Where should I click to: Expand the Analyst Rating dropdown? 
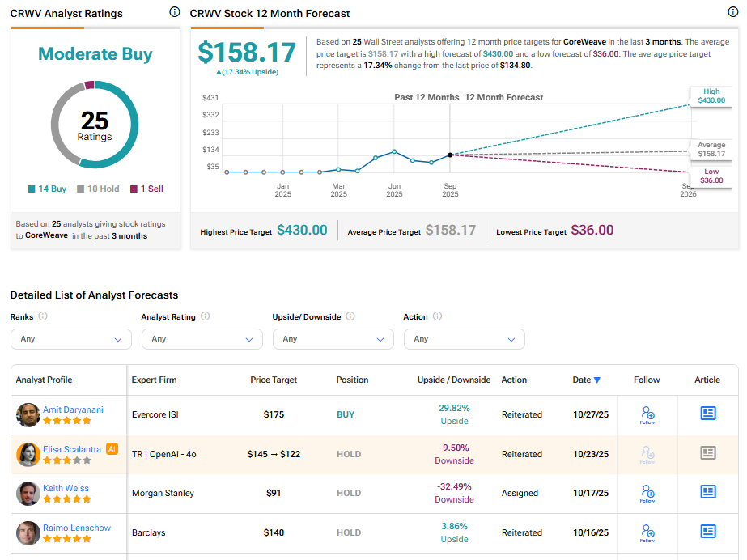(x=202, y=339)
